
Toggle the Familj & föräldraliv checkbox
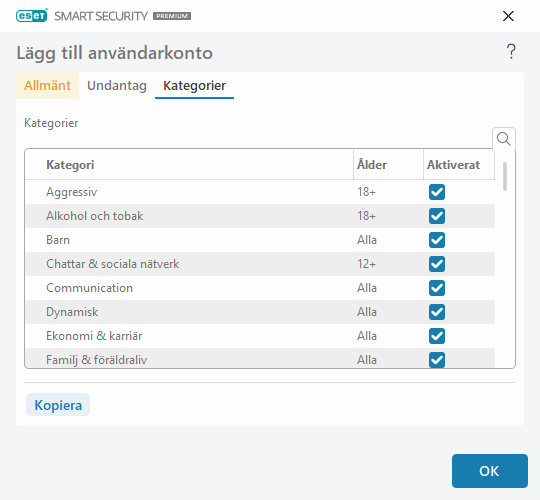[437, 360]
